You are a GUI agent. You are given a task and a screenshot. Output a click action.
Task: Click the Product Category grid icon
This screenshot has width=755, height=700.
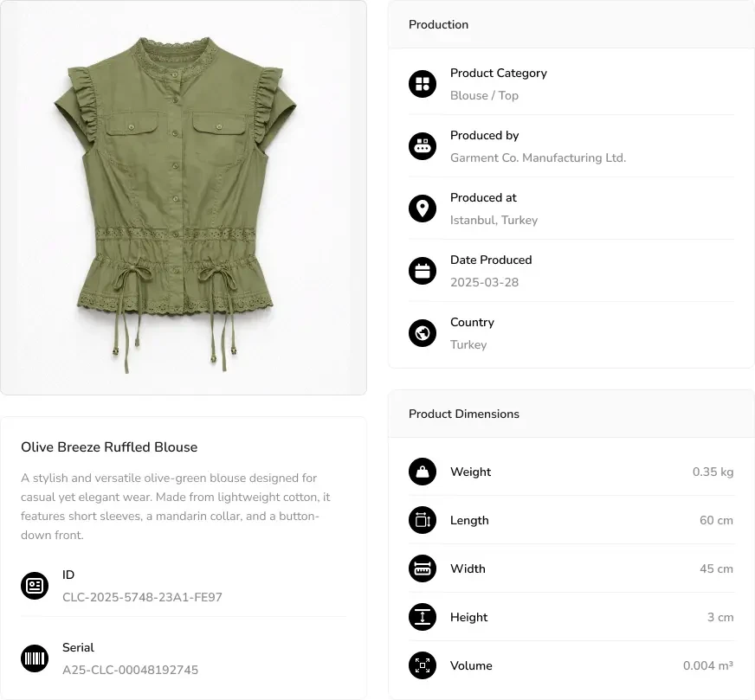tap(423, 84)
